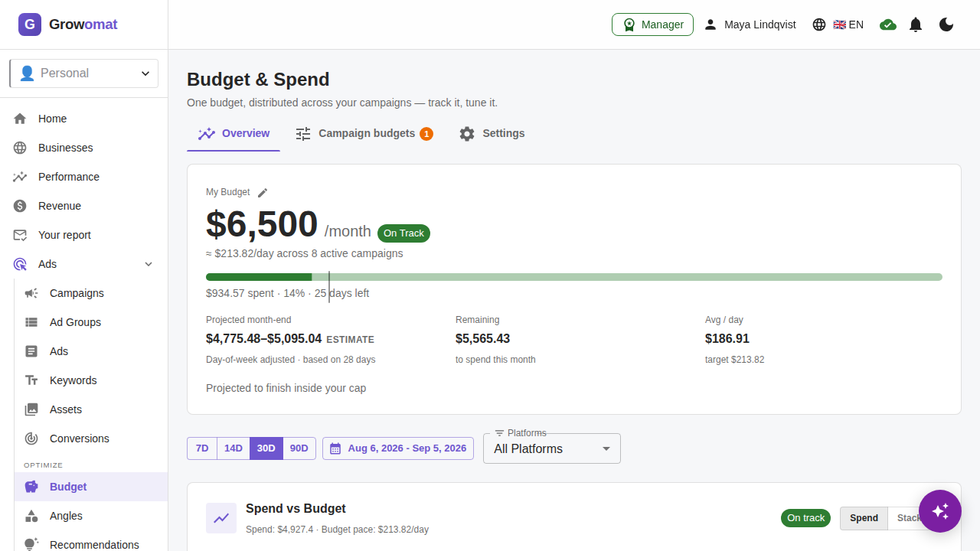Click the Growomat logo icon
Viewport: 980px width, 551px height.
30,24
